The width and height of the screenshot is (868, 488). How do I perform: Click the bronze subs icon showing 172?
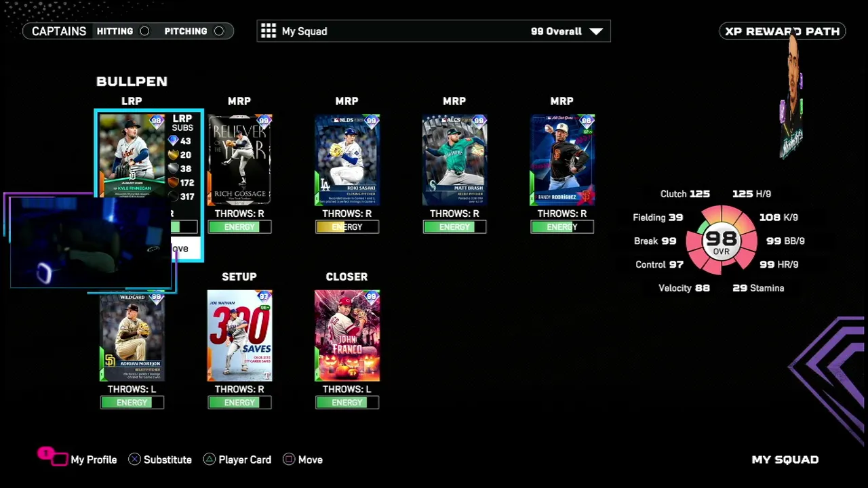(x=173, y=182)
